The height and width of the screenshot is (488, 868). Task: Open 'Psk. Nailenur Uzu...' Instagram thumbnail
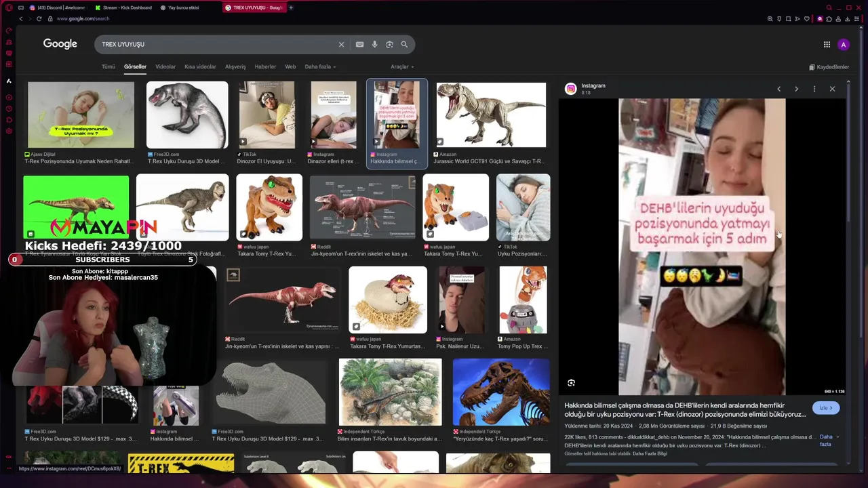pyautogui.click(x=461, y=300)
